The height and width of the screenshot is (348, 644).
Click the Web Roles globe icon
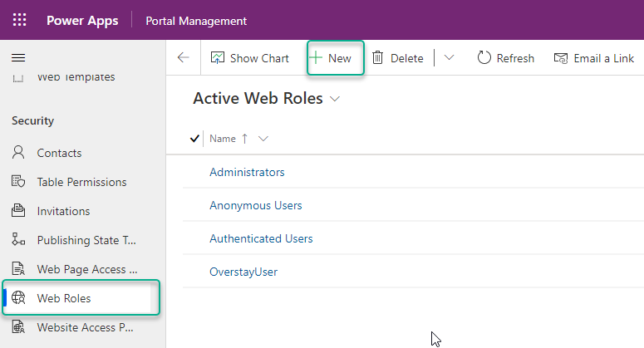(x=18, y=297)
